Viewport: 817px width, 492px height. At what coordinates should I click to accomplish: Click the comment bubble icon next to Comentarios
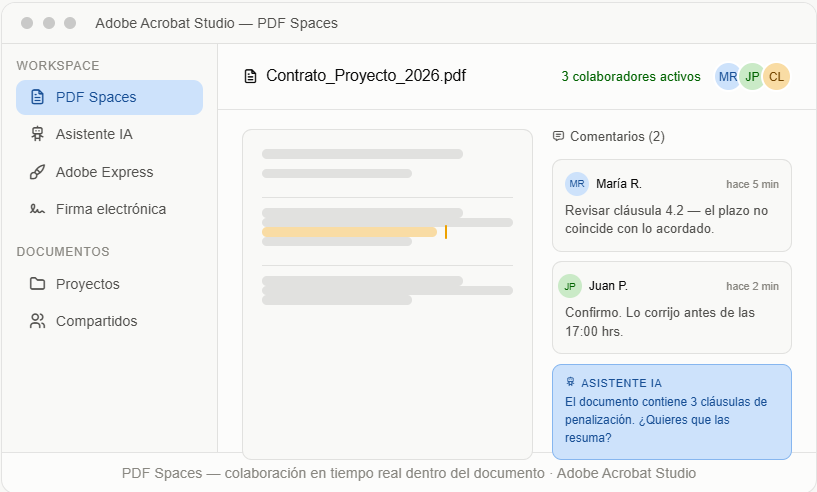click(x=558, y=136)
